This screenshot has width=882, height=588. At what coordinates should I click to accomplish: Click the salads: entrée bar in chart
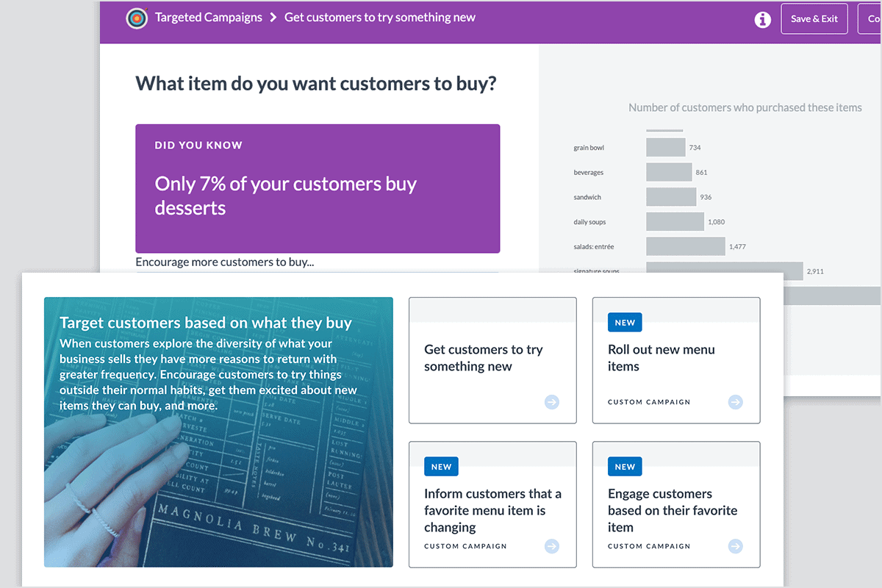pyautogui.click(x=686, y=246)
